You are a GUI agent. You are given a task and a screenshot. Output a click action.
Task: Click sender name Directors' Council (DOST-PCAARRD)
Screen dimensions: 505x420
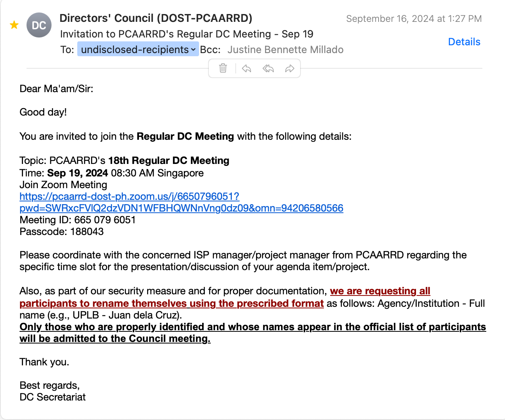(x=156, y=18)
